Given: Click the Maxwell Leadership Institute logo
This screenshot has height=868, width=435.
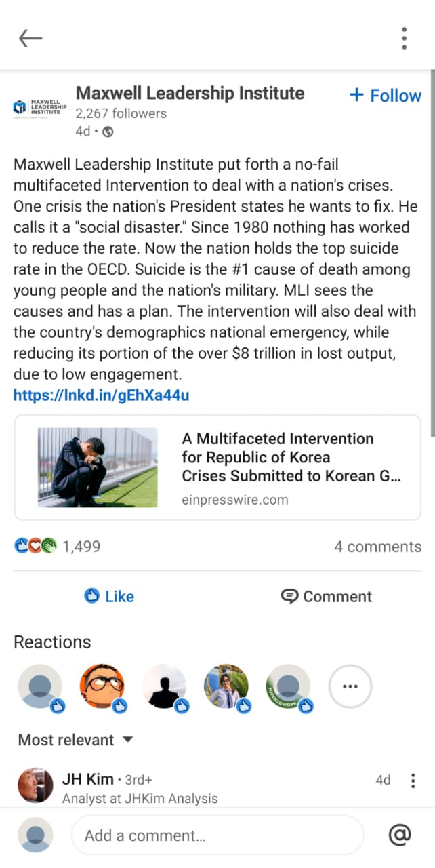Looking at the screenshot, I should coord(40,108).
